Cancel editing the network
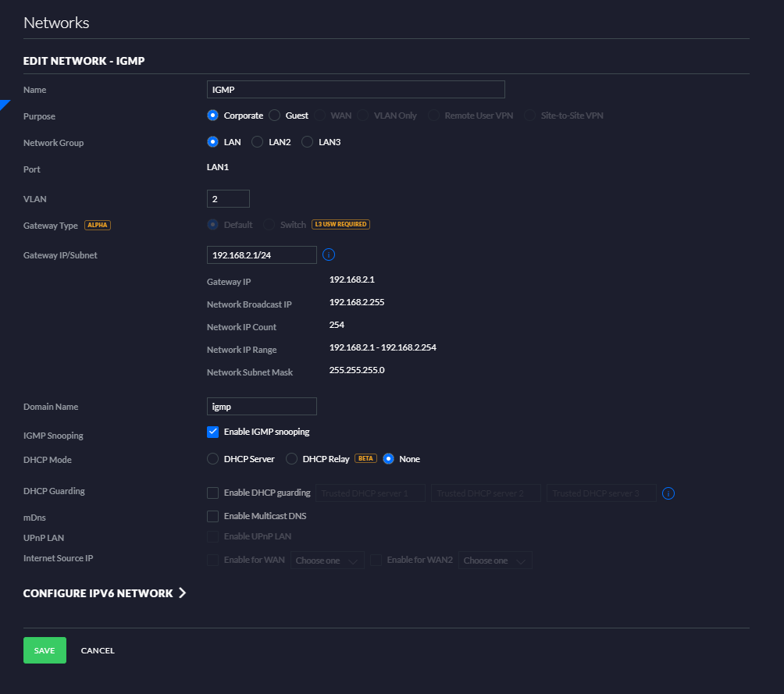This screenshot has width=784, height=694. [x=98, y=650]
